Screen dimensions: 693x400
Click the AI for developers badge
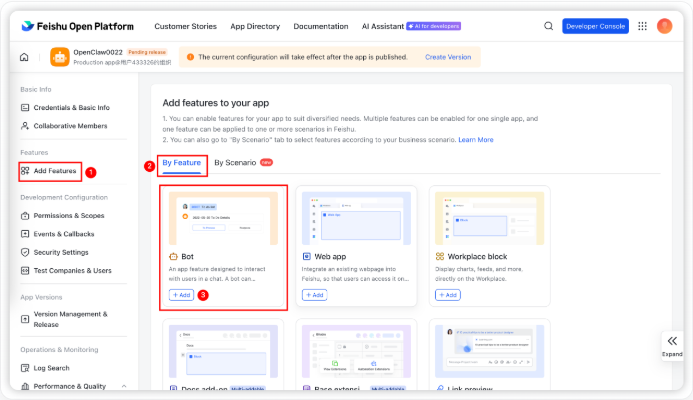pos(434,26)
